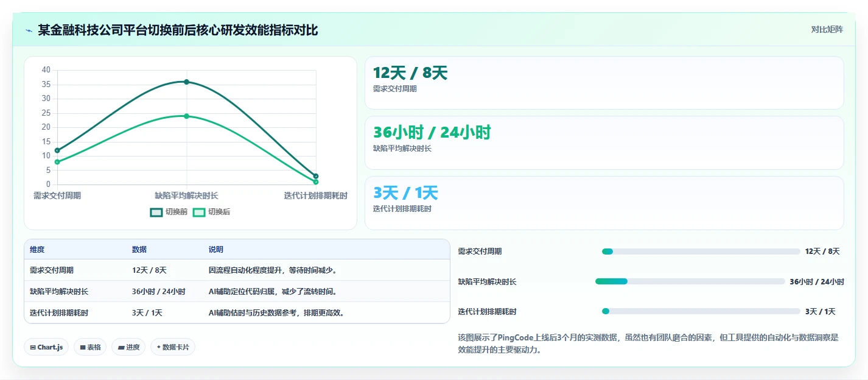Click the AI辅助定位代码归属 description cell
Screen dimensions: 868x380
pyautogui.click(x=273, y=292)
